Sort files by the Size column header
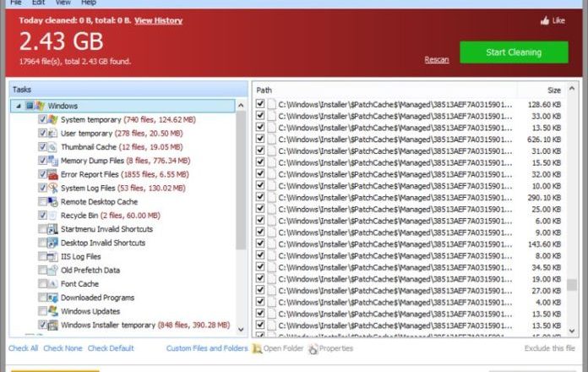 tap(553, 89)
